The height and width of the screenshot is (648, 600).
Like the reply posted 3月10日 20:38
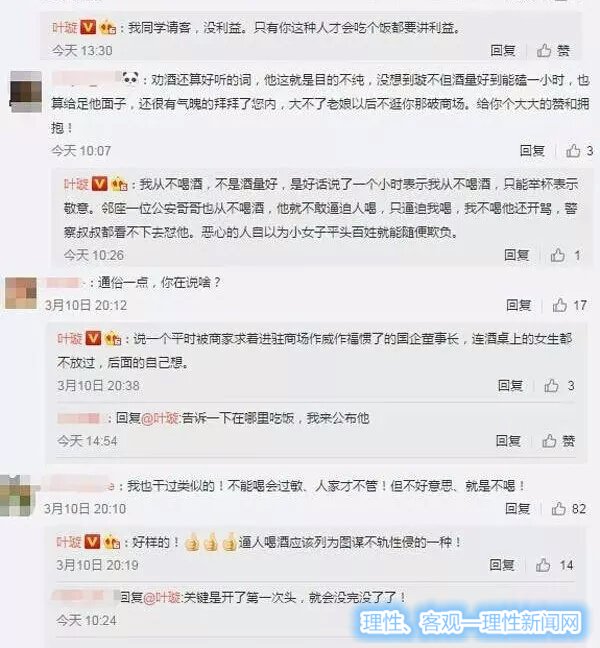551,386
